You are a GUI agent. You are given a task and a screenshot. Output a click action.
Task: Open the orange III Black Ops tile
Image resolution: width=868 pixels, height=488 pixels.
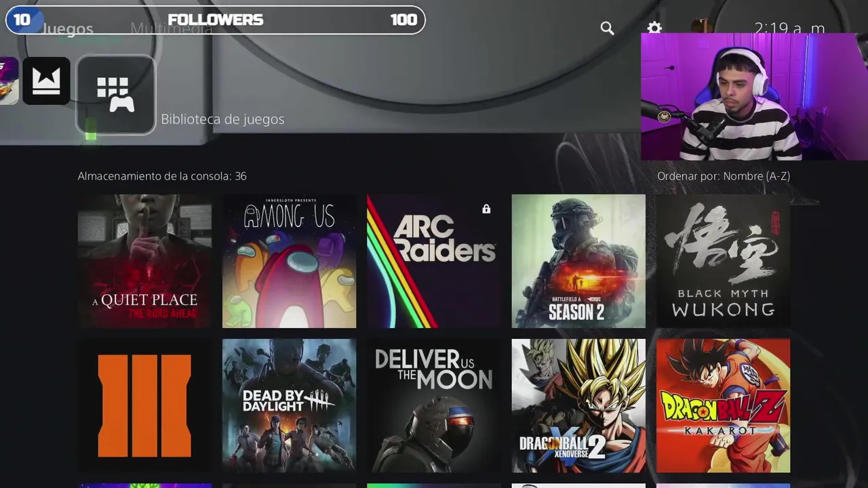144,405
